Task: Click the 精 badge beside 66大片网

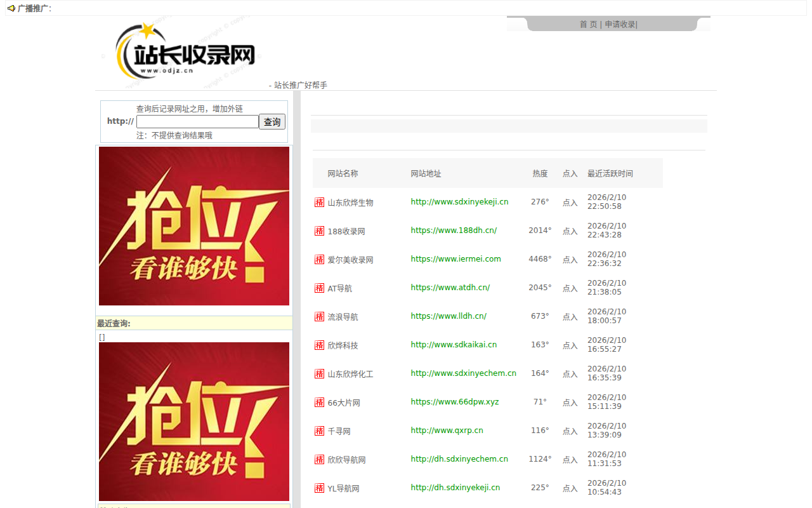Action: (x=319, y=402)
